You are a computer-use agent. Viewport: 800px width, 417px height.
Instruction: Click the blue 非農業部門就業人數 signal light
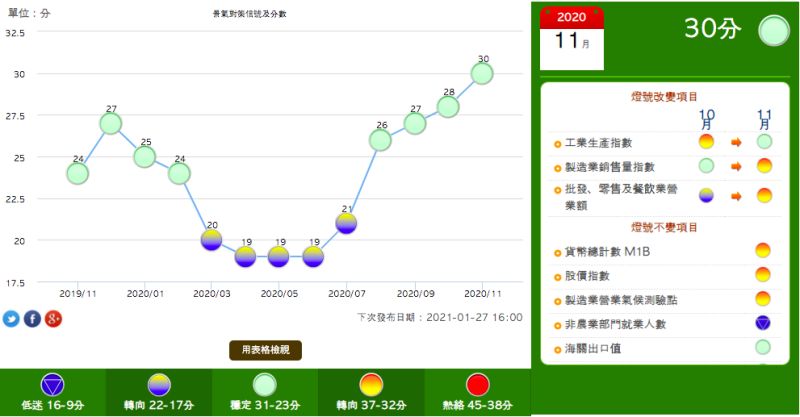pyautogui.click(x=763, y=323)
